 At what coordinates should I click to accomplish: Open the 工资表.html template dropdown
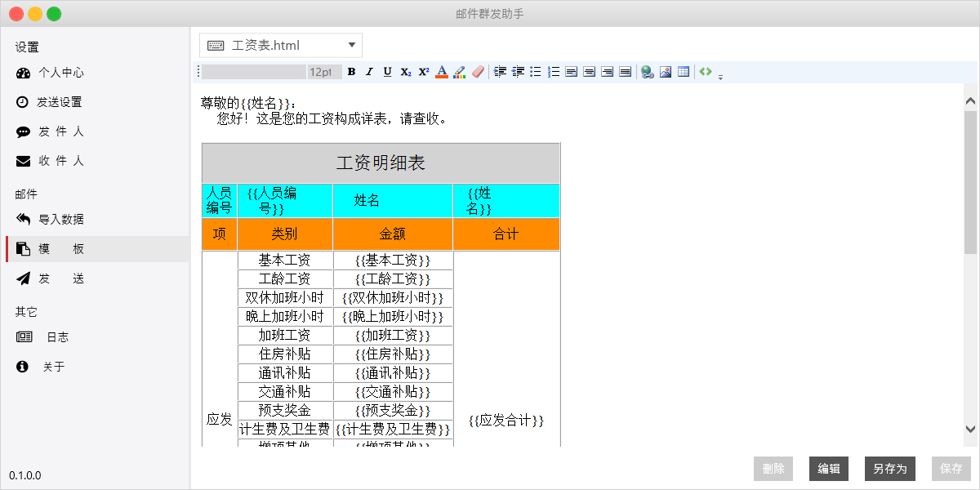pyautogui.click(x=281, y=46)
